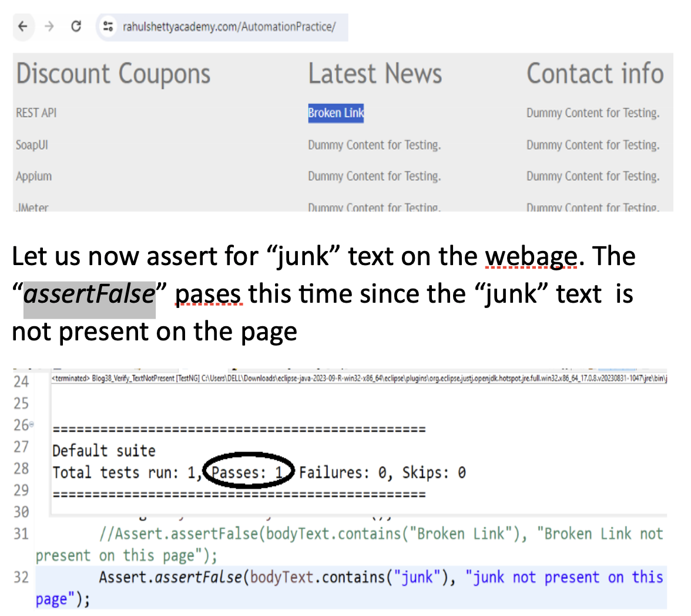Image resolution: width=691 pixels, height=616 pixels.
Task: Click the browser back arrow
Action: 23,26
